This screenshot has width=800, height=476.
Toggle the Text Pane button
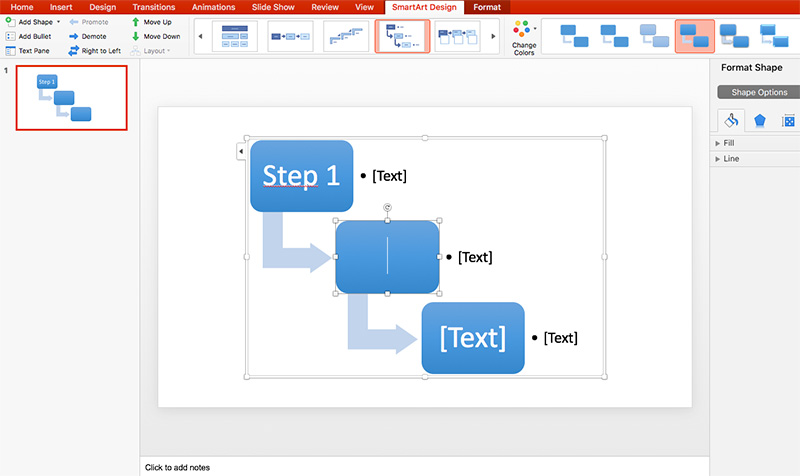coord(28,51)
